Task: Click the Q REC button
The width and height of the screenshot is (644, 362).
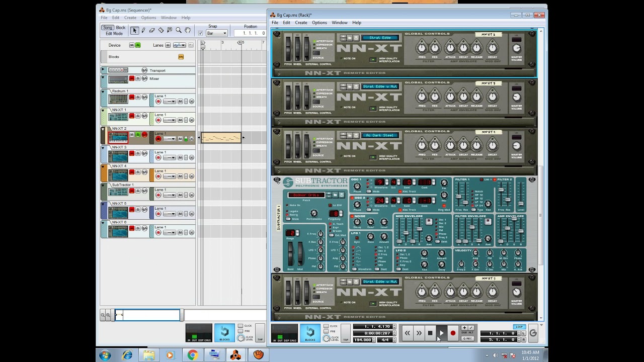Action: pyautogui.click(x=467, y=339)
